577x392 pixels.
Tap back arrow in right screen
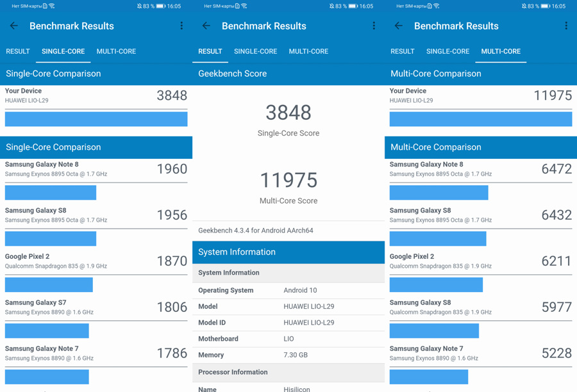pyautogui.click(x=399, y=26)
